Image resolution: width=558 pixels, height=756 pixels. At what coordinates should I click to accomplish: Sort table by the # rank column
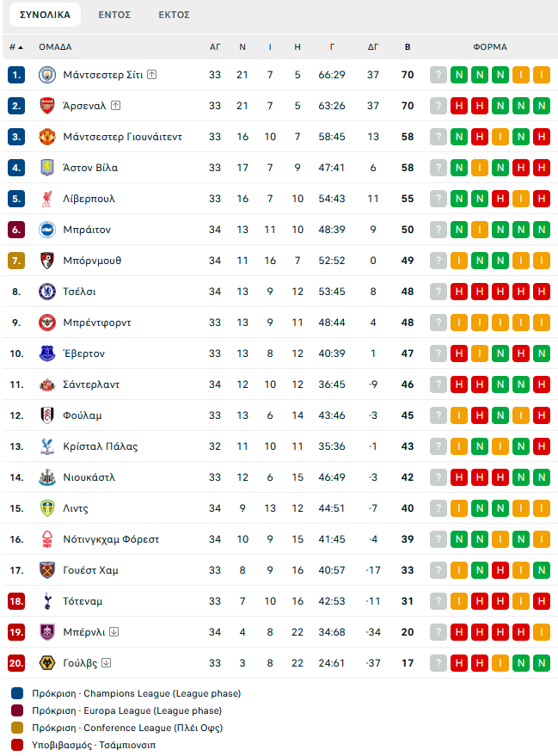point(15,47)
